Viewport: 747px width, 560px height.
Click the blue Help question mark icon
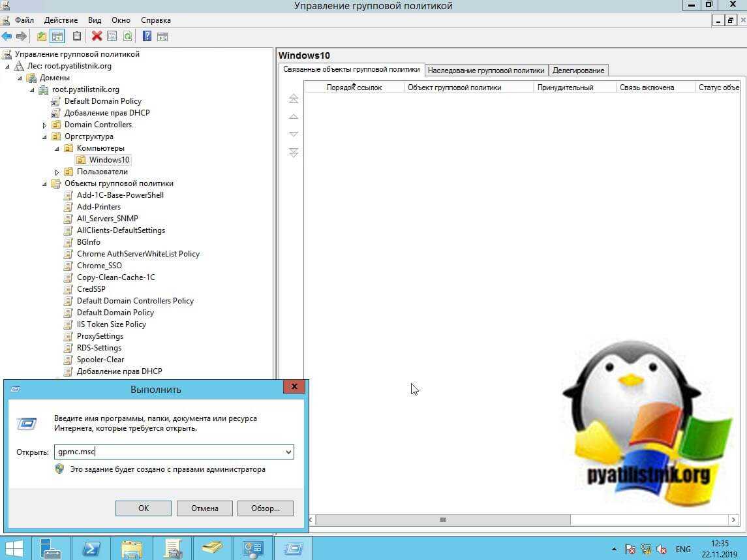click(x=147, y=37)
